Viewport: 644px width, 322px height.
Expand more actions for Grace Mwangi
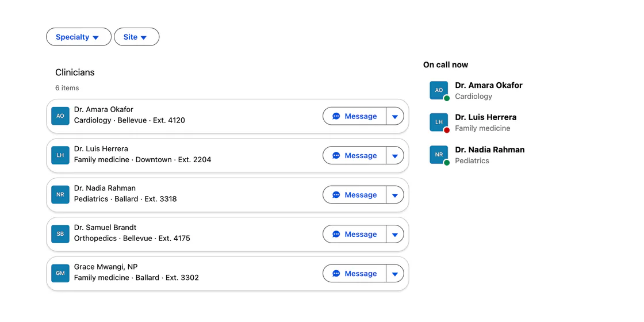coord(395,274)
